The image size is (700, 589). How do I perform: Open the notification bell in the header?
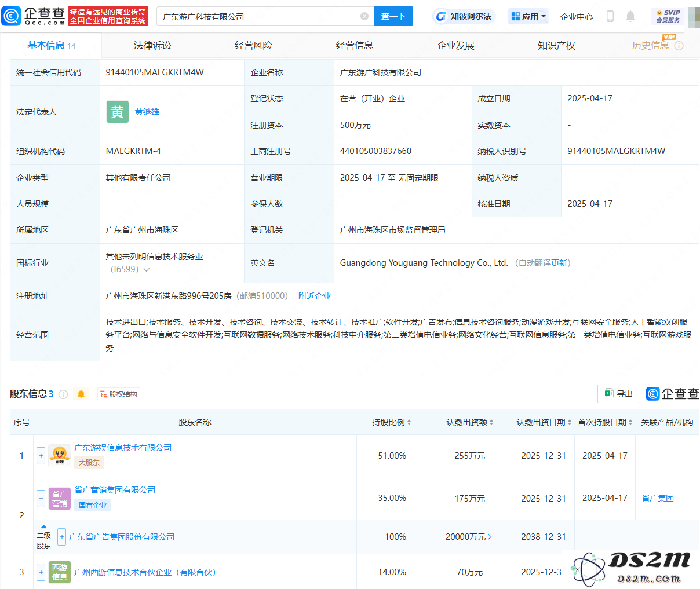(630, 16)
